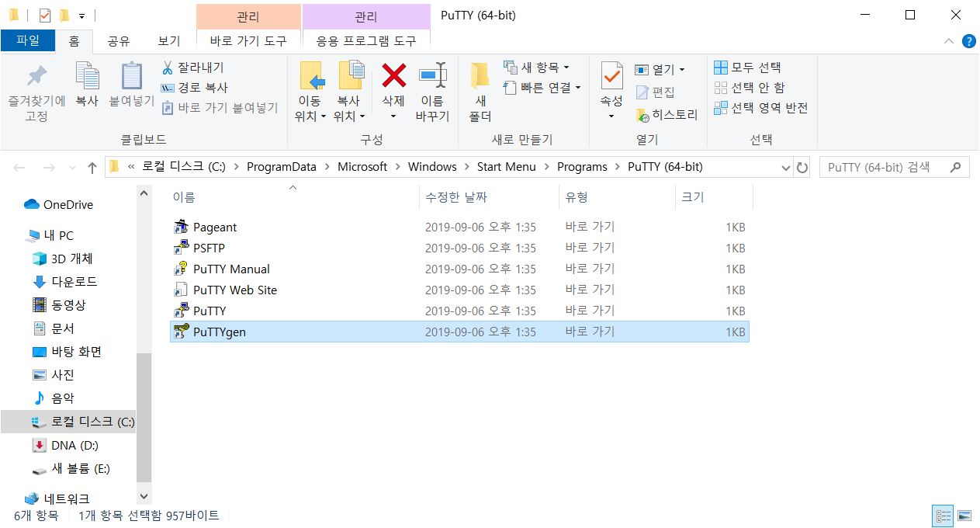
Task: Open the address bar history dropdown chevron
Action: click(786, 166)
